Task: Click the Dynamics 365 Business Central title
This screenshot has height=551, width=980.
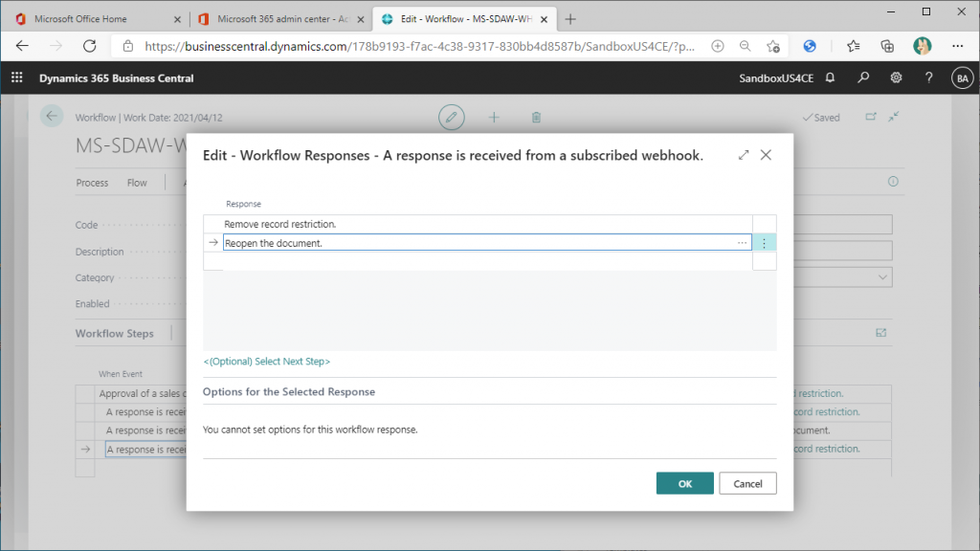Action: [116, 78]
